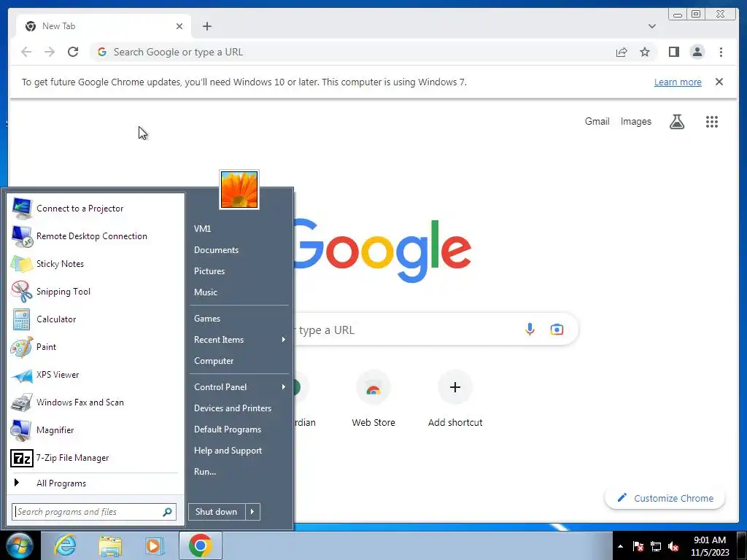747x560 pixels.
Task: Open Chrome profile avatar menu
Action: pyautogui.click(x=697, y=52)
